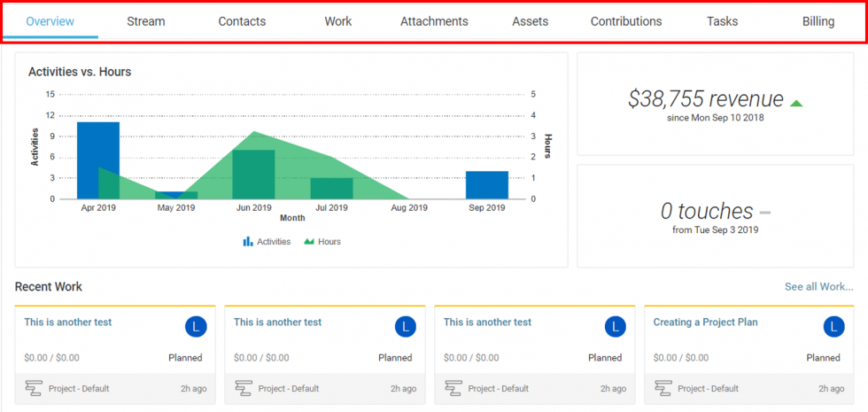Click the green Hours legend icon
Screen dimensions: 868x412
coord(309,242)
